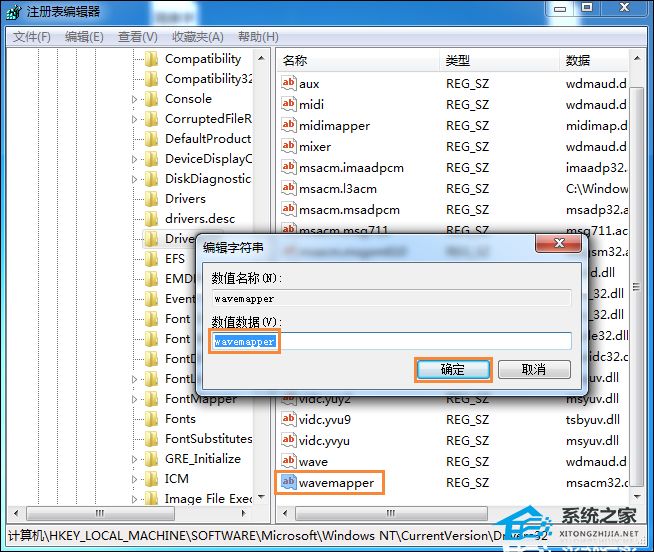Screen dimensions: 654x552
Task: Select the msacm.imaadpcm value icon
Action: click(289, 166)
